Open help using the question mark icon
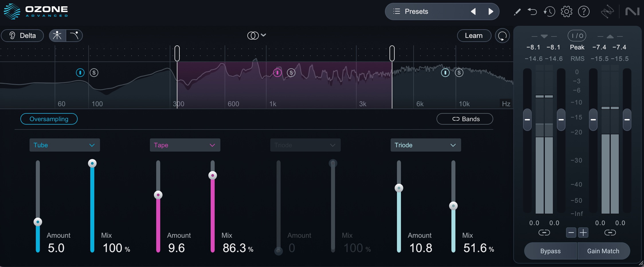644x267 pixels. (584, 11)
